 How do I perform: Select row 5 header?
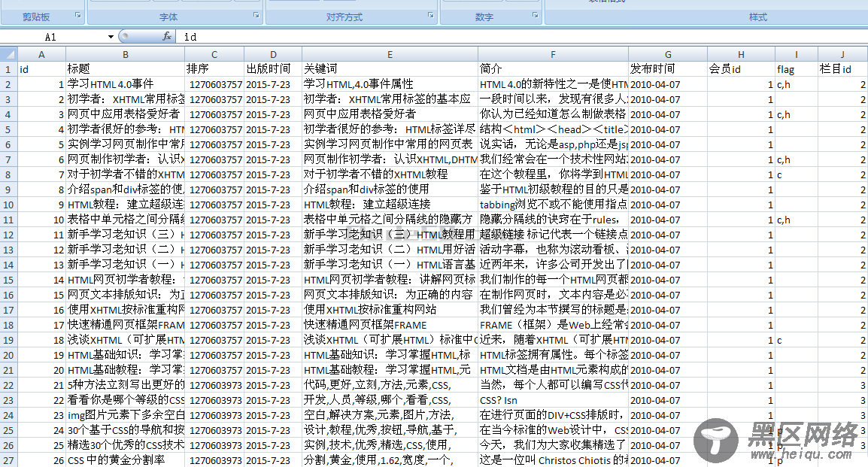(x=9, y=129)
